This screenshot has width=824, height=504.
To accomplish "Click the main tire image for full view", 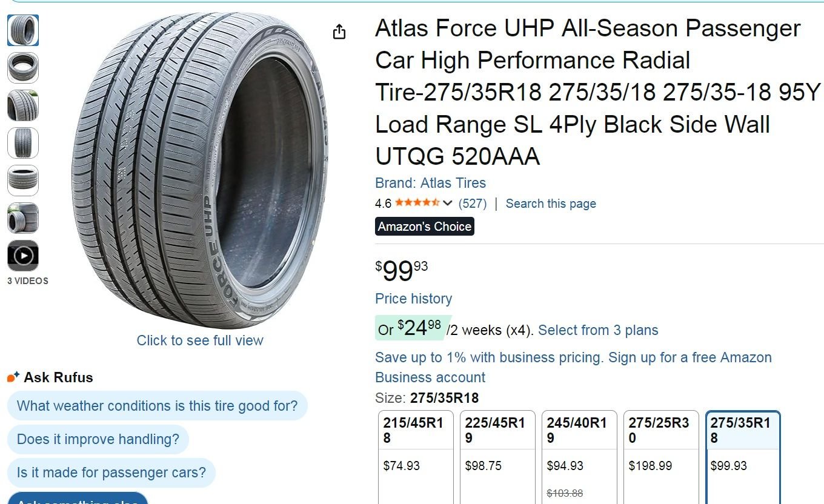I will tap(200, 170).
